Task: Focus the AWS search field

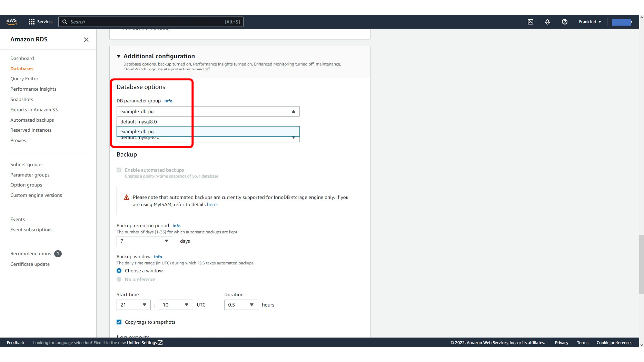Action: (151, 22)
